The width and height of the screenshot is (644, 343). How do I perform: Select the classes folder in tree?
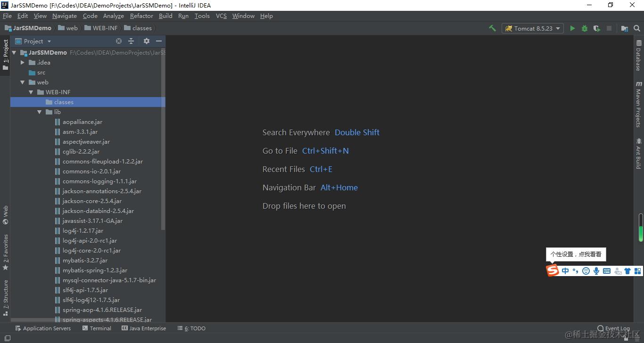click(x=88, y=102)
